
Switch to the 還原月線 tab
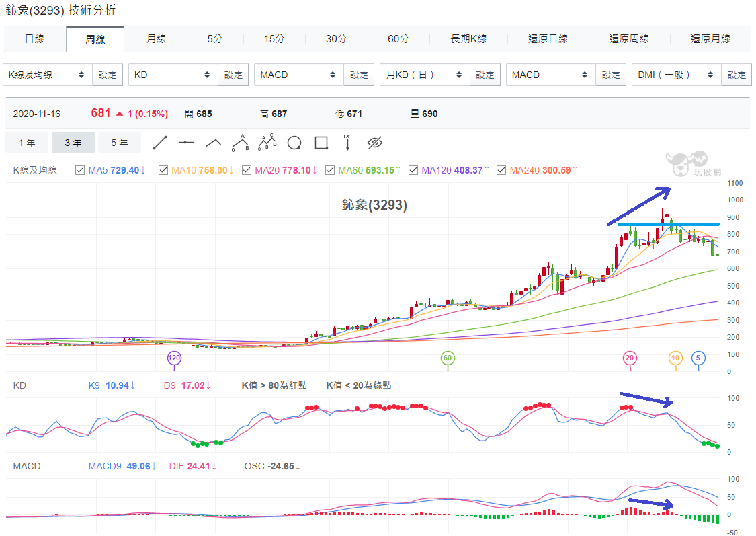click(711, 38)
